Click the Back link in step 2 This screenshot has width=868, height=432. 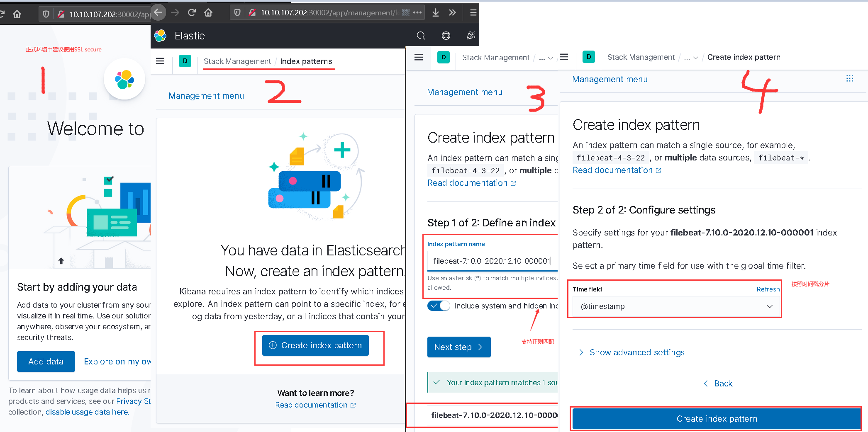click(718, 384)
